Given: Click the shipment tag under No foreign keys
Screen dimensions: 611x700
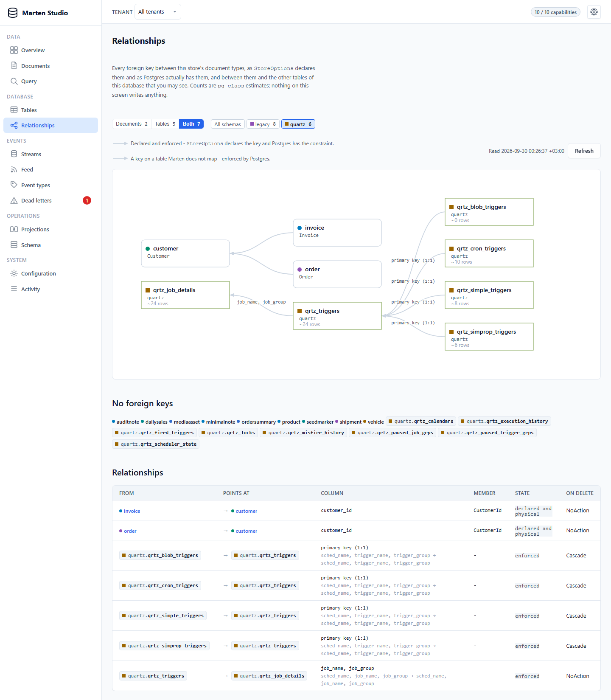Looking at the screenshot, I should pyautogui.click(x=349, y=422).
